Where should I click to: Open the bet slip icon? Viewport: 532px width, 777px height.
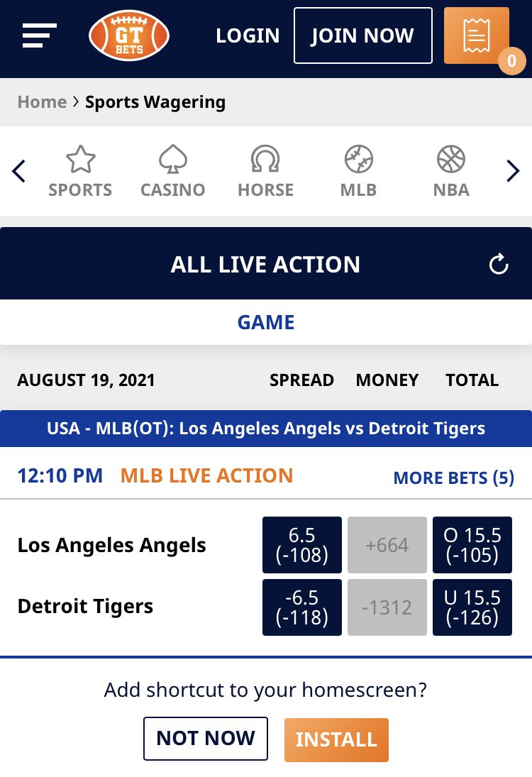[x=477, y=35]
